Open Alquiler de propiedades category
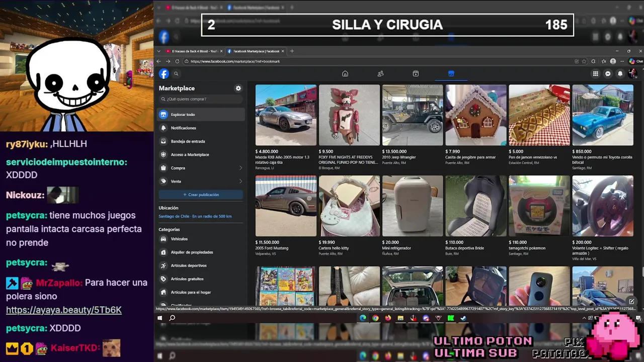Image resolution: width=644 pixels, height=362 pixels. click(x=201, y=252)
